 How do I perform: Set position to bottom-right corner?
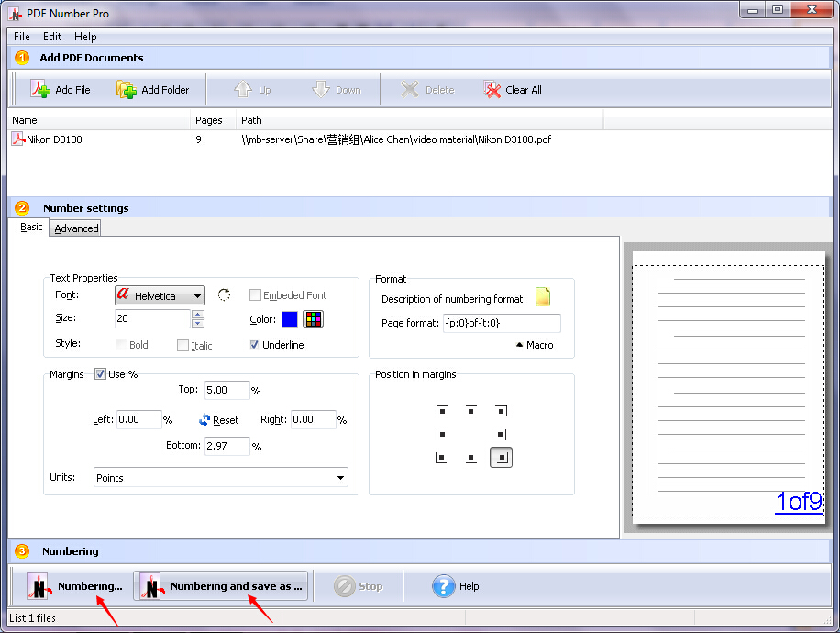pos(501,458)
